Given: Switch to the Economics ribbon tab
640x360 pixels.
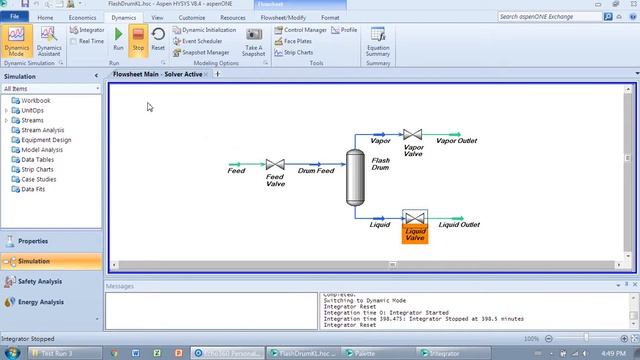Looking at the screenshot, I should pos(82,18).
